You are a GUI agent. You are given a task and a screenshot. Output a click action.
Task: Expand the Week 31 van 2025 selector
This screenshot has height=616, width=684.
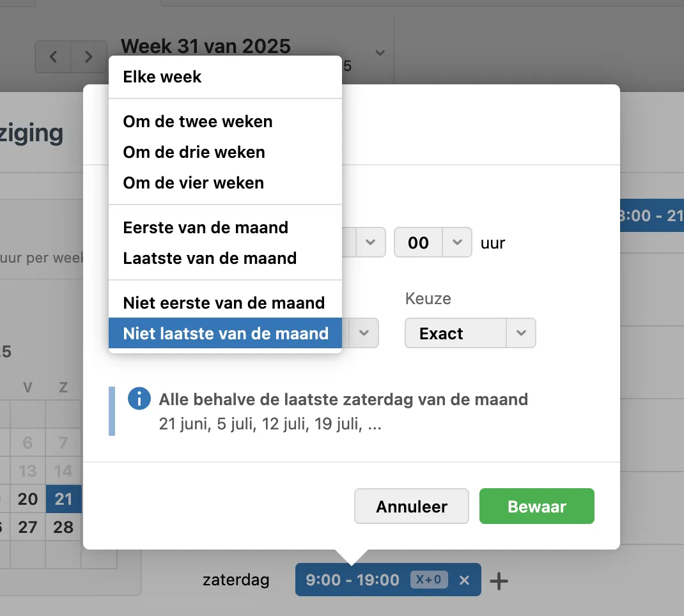click(x=380, y=53)
